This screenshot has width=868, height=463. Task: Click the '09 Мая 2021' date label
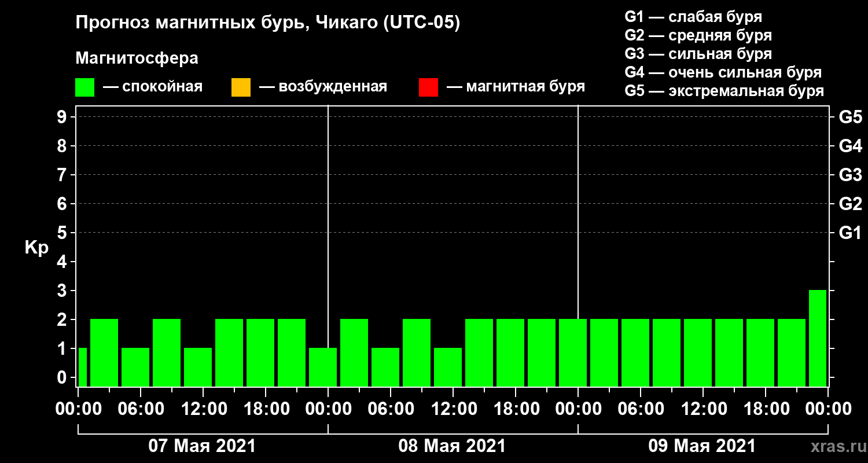coord(702,446)
